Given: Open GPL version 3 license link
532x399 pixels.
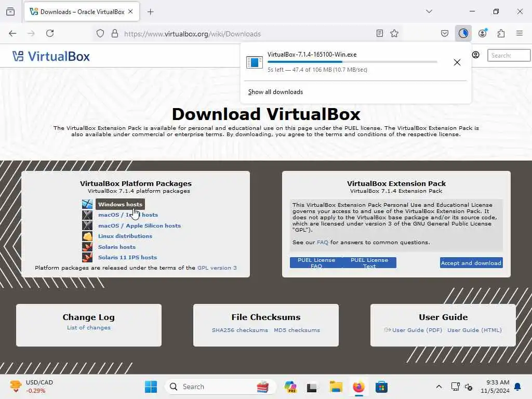Looking at the screenshot, I should [x=217, y=268].
